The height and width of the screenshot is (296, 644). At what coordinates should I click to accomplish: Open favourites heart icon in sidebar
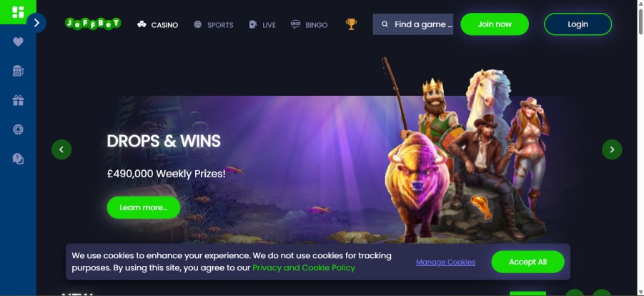point(18,42)
